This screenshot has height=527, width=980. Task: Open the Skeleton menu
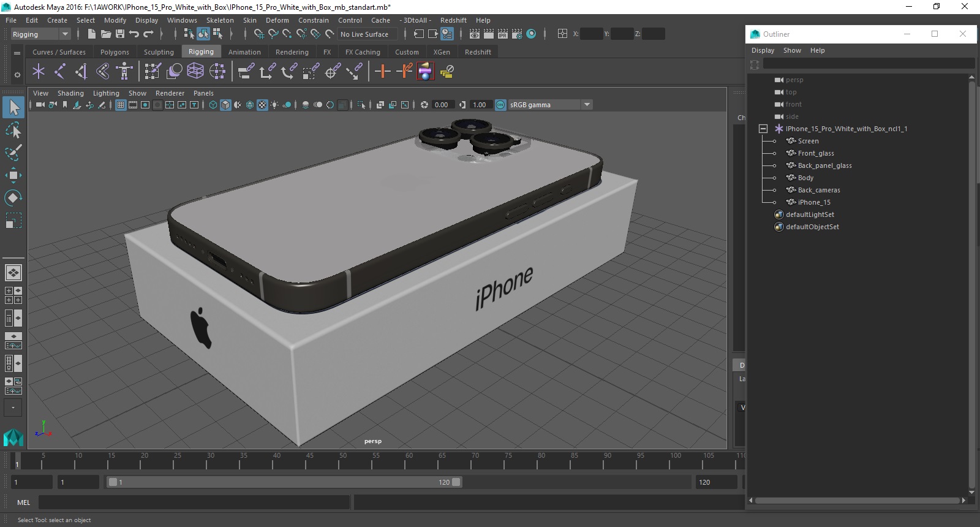[220, 20]
